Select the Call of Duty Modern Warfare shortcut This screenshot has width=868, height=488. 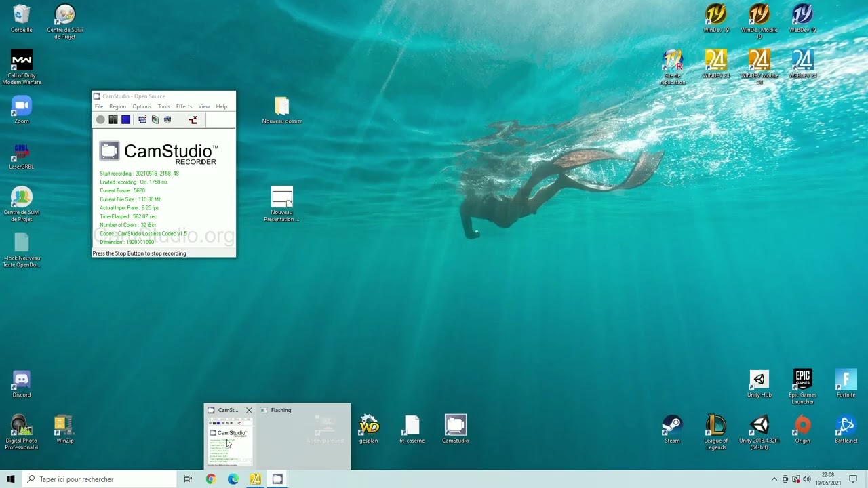tap(22, 67)
